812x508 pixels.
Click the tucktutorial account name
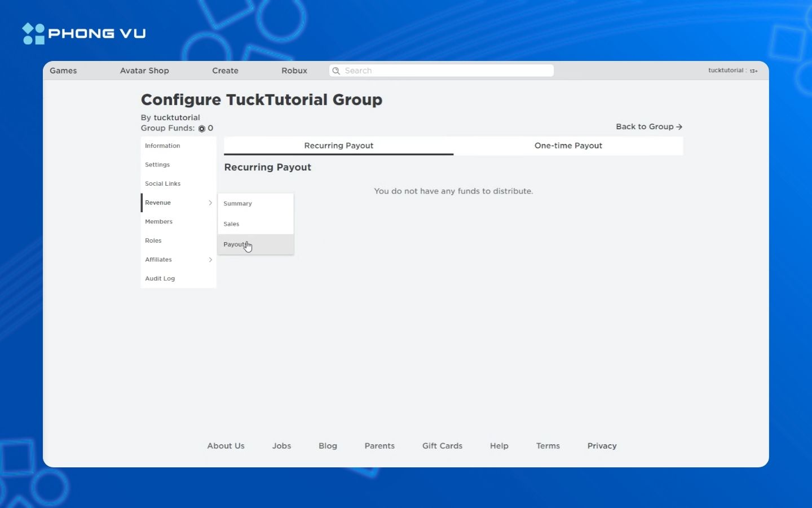(x=725, y=71)
